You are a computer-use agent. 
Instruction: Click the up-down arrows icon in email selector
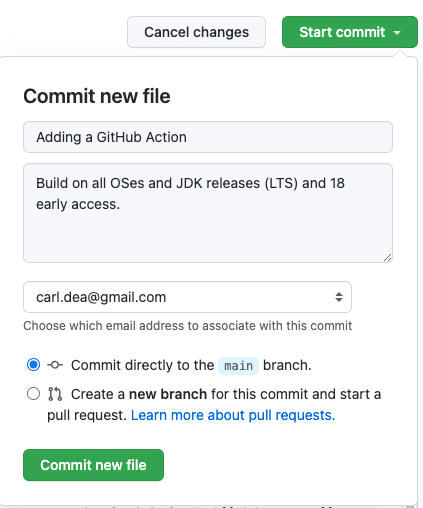[339, 297]
